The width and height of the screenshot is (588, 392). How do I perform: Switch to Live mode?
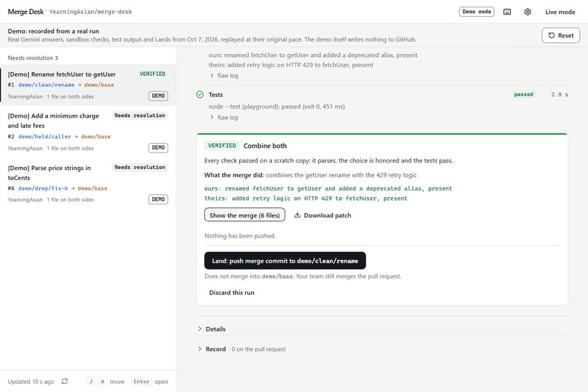tap(560, 12)
